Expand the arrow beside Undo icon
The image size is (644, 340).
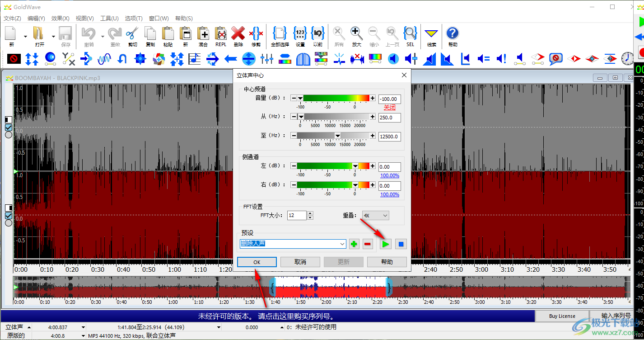(x=103, y=36)
